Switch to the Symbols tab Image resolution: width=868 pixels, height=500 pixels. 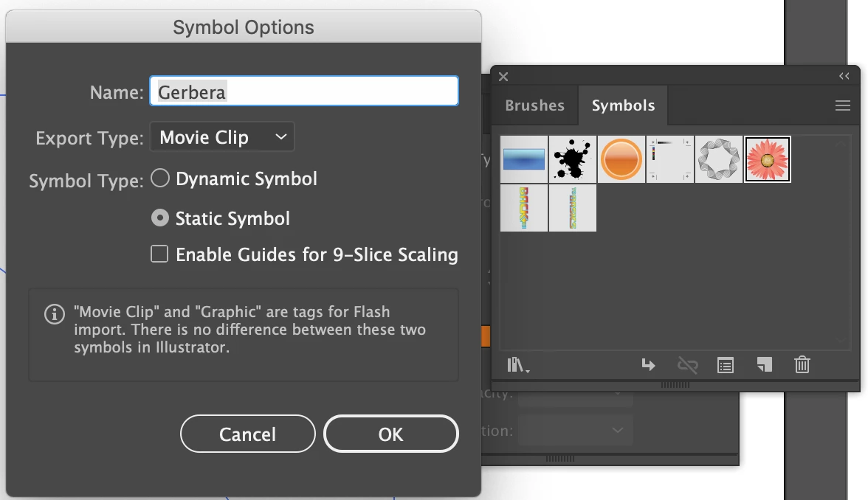623,105
